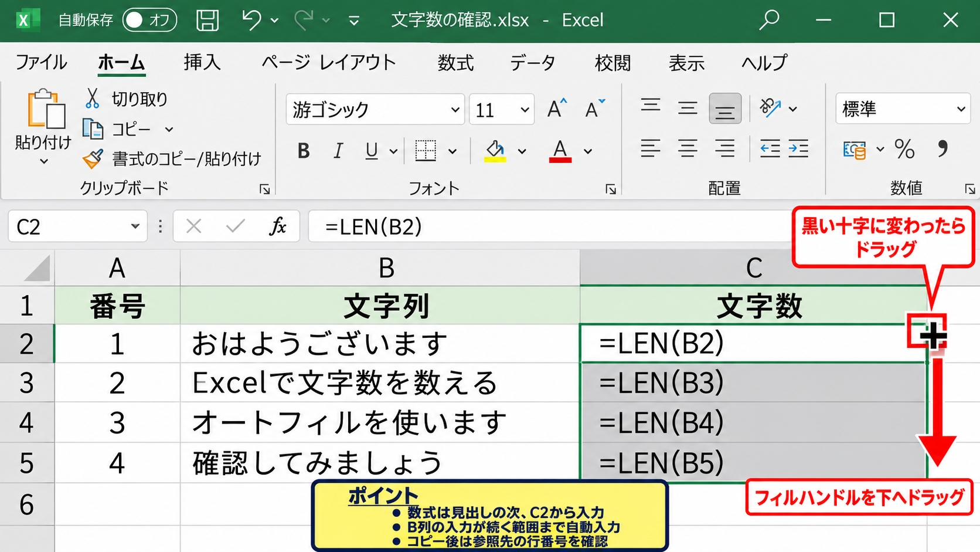Switch to the データ ribbon tab

[x=532, y=62]
